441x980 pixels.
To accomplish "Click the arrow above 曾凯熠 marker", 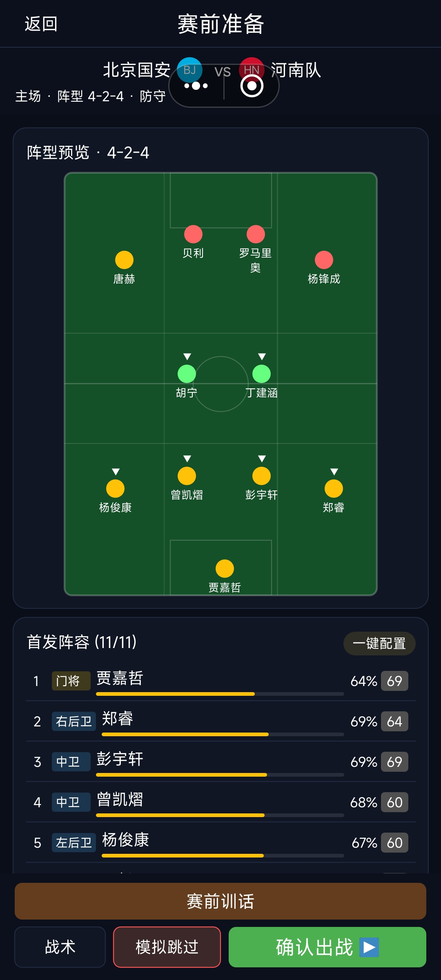I will [x=187, y=459].
